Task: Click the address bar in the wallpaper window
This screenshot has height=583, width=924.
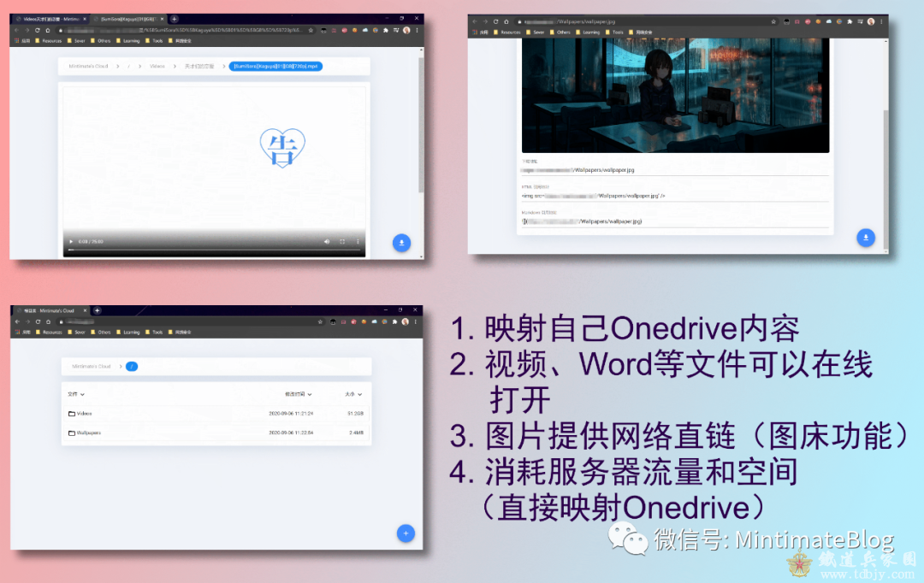Action: (647, 21)
